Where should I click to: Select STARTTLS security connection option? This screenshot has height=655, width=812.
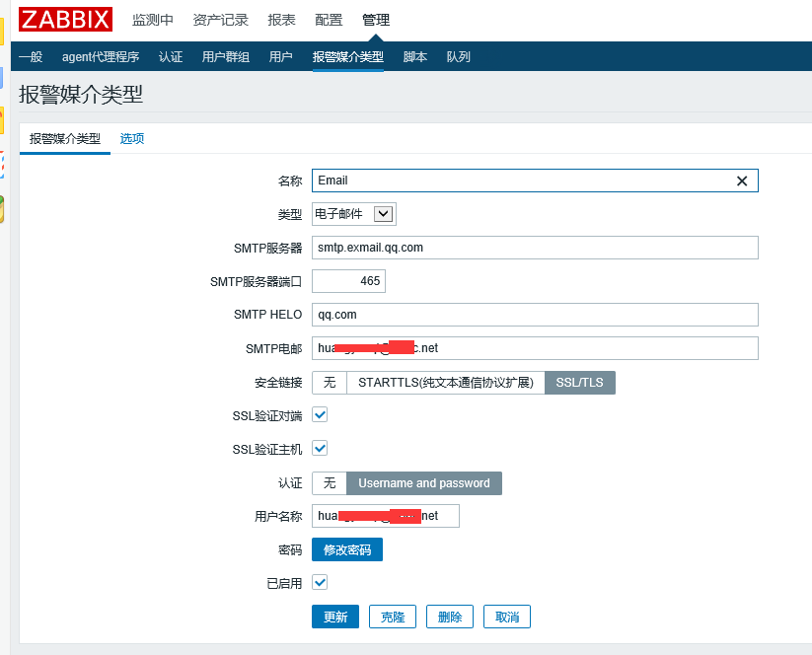coord(445,383)
